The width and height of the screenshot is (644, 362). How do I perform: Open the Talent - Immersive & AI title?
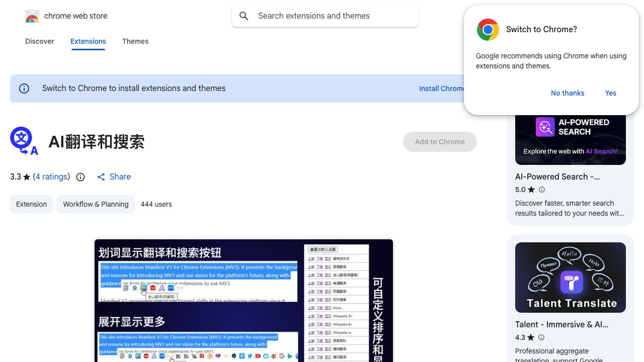pos(562,325)
